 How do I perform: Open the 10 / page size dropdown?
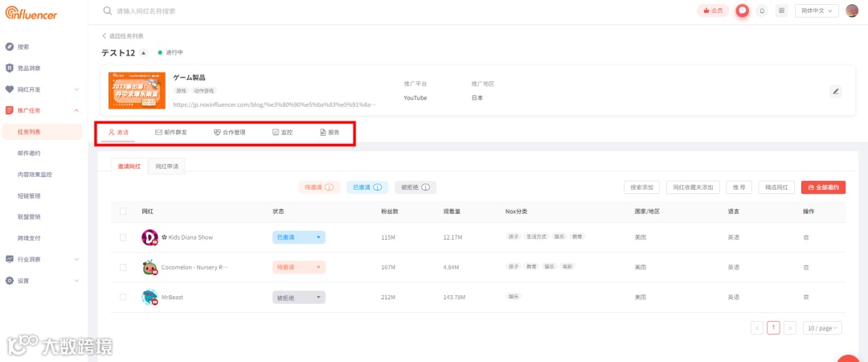coord(823,327)
